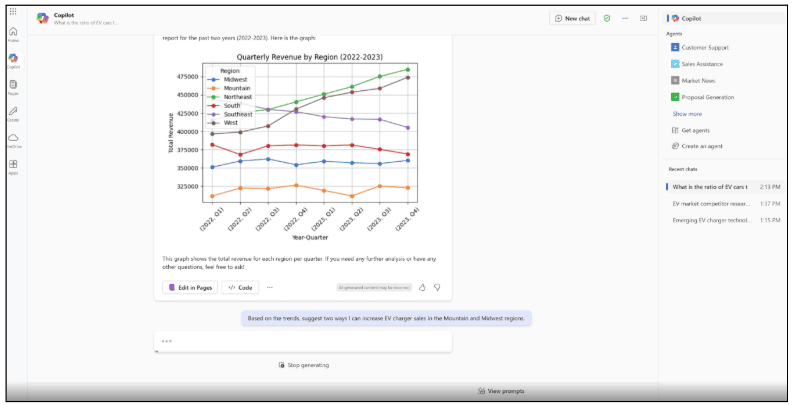Click the user prompt about Mountain and Midwest
794x405 pixels.
click(x=386, y=318)
